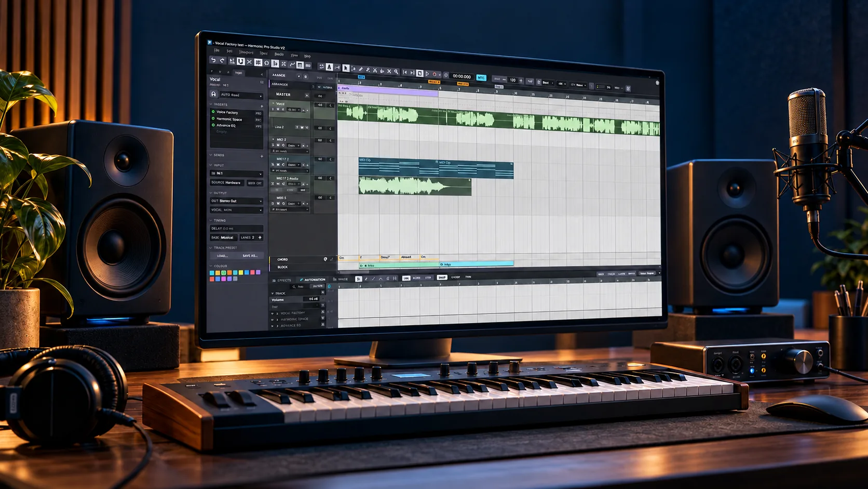Click the SAVE AS... preset button

(250, 256)
